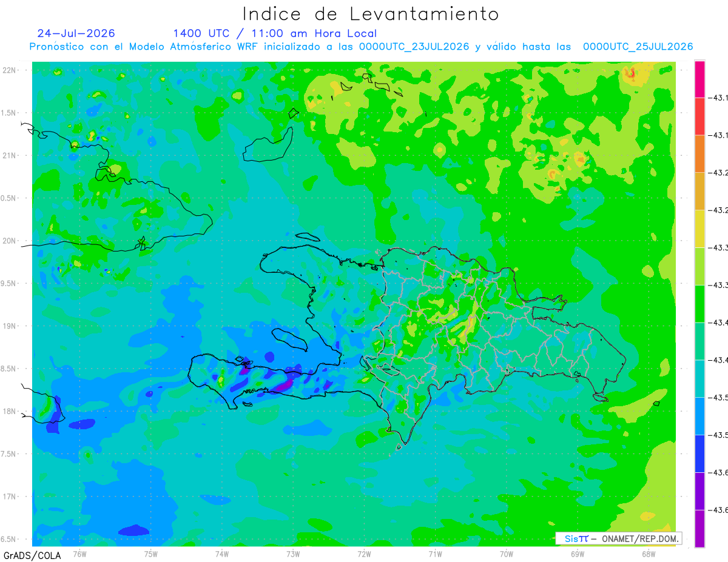Click the '68W' longitude label
The image size is (728, 562).
[648, 554]
